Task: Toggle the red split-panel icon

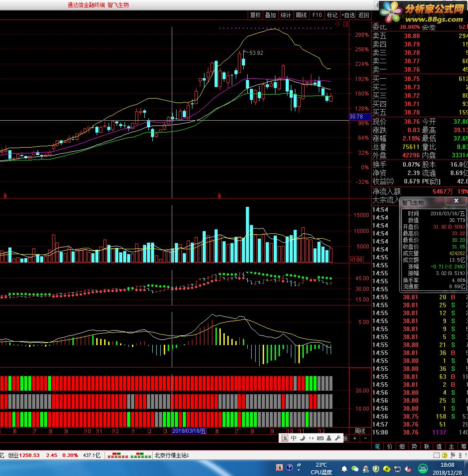Action: pyautogui.click(x=345, y=24)
